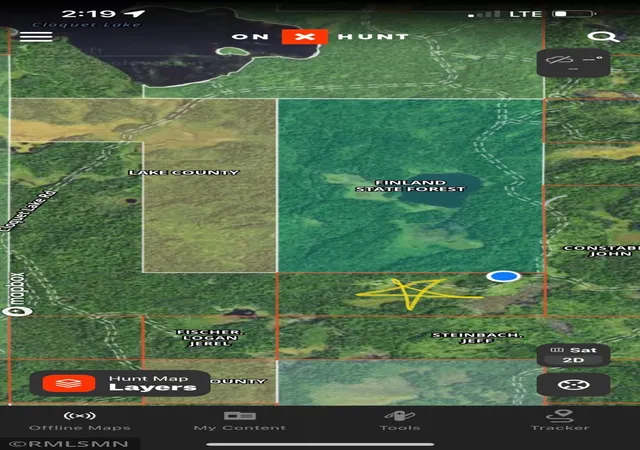Open the hamburger menu
This screenshot has width=640, height=450.
coord(36,36)
